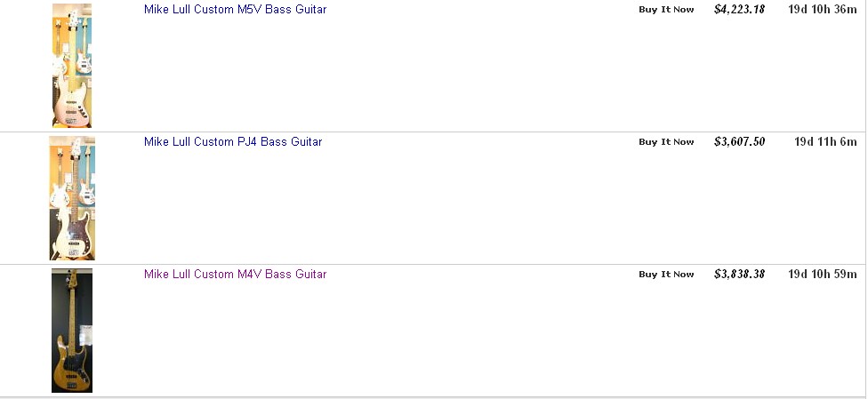Click Buy It Now for the M5V bass

[x=666, y=10]
